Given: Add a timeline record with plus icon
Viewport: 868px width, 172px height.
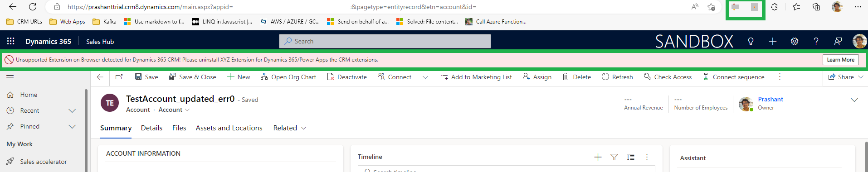Looking at the screenshot, I should (x=598, y=157).
